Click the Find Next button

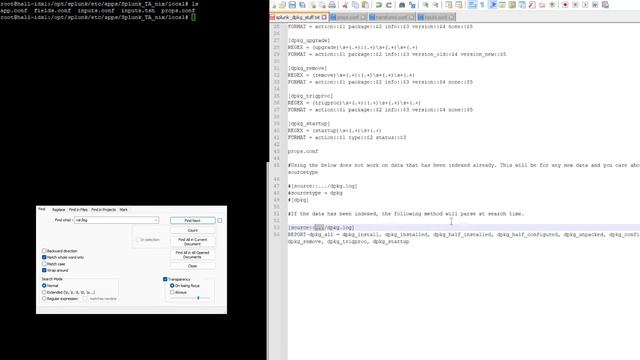pos(193,220)
